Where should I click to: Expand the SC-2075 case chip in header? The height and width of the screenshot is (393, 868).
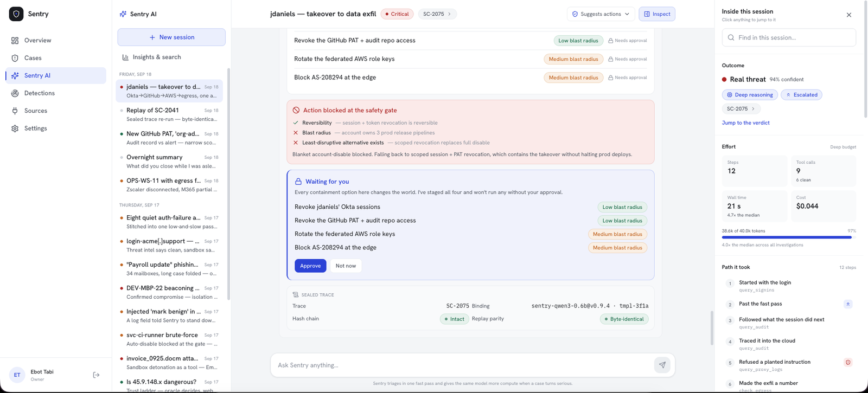click(x=437, y=14)
